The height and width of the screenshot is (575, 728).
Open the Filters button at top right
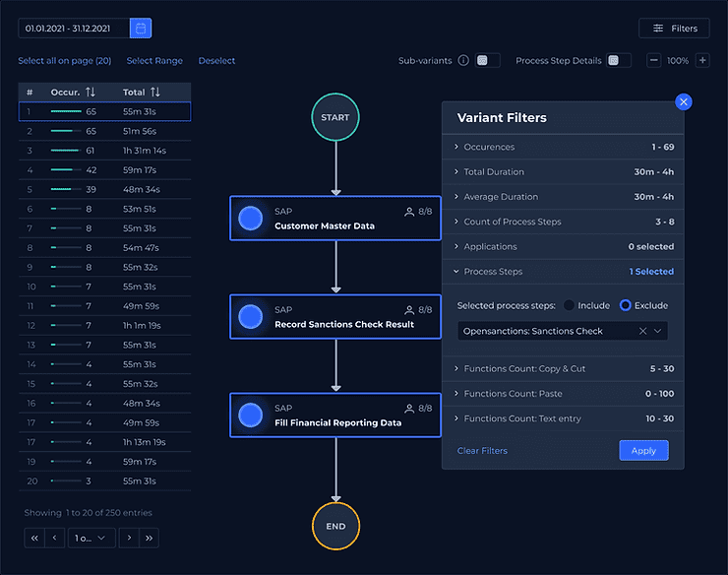tap(674, 29)
